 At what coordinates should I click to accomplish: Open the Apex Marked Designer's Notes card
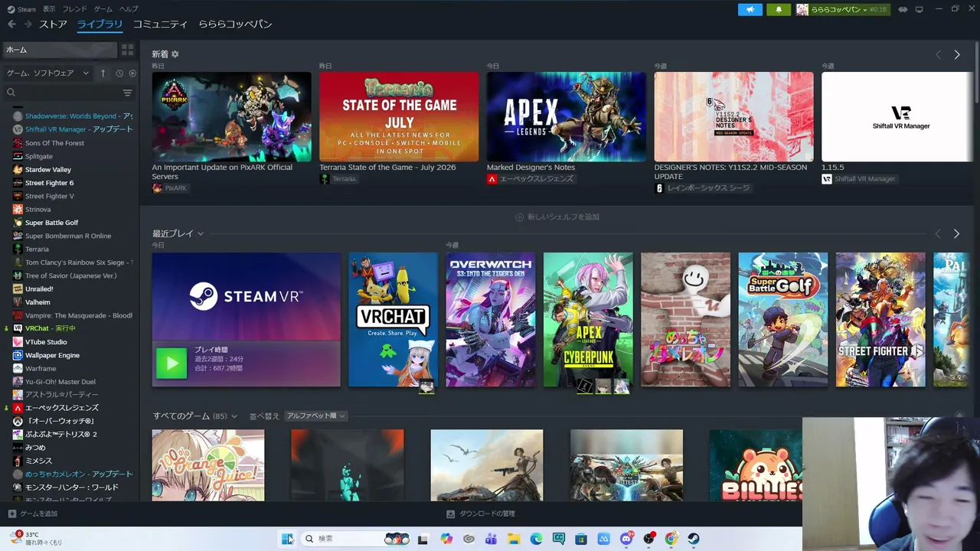coord(567,116)
